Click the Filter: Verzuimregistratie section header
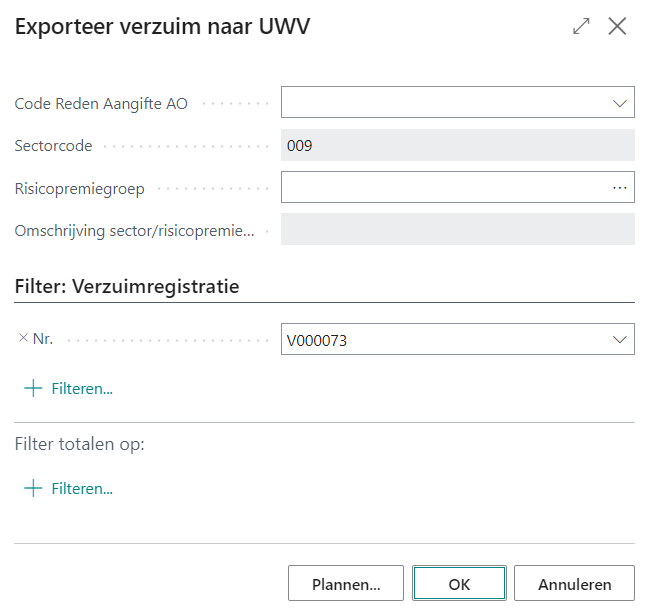The image size is (662, 614). click(127, 286)
